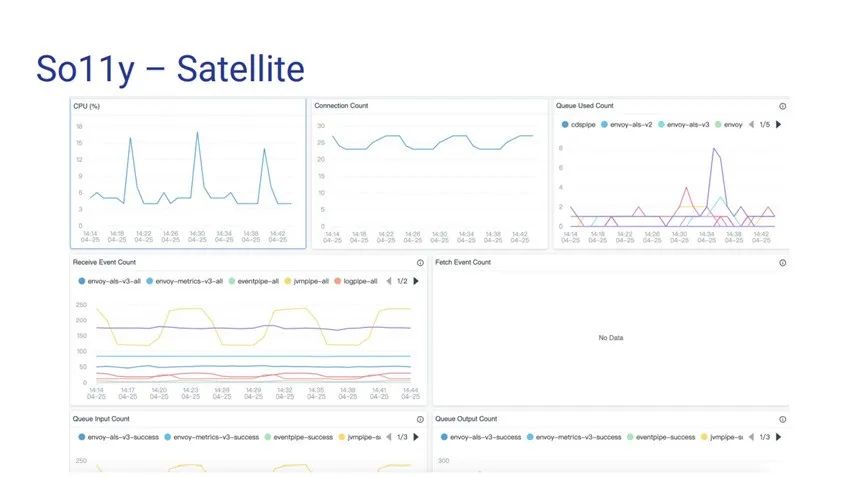Toggle jvmpipe-all series in Receive Event Count
This screenshot has height=478, width=849.
306,281
